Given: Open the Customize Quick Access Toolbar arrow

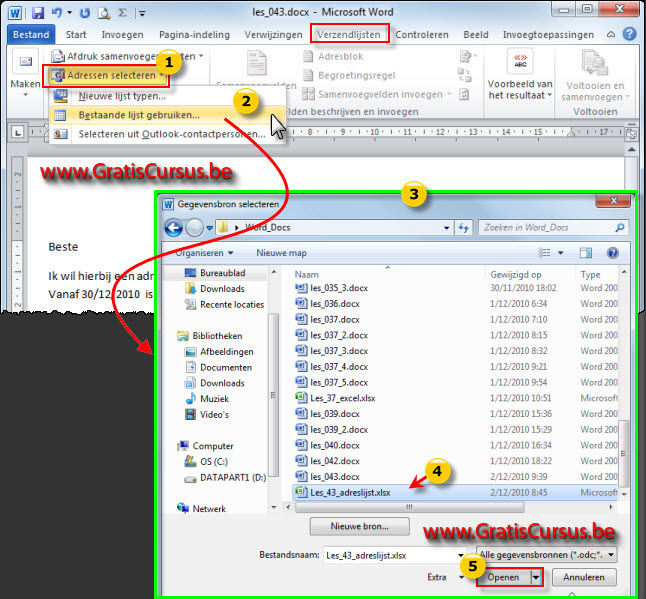Looking at the screenshot, I should coord(142,14).
